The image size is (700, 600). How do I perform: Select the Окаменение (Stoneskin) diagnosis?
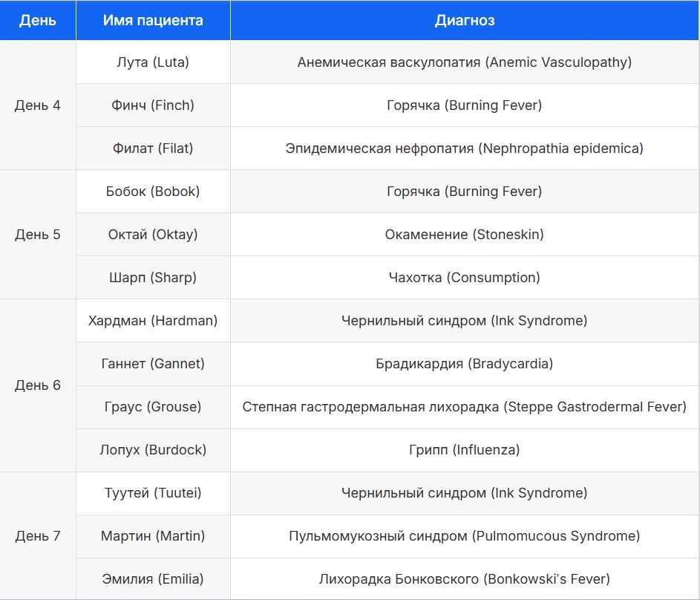click(x=465, y=235)
